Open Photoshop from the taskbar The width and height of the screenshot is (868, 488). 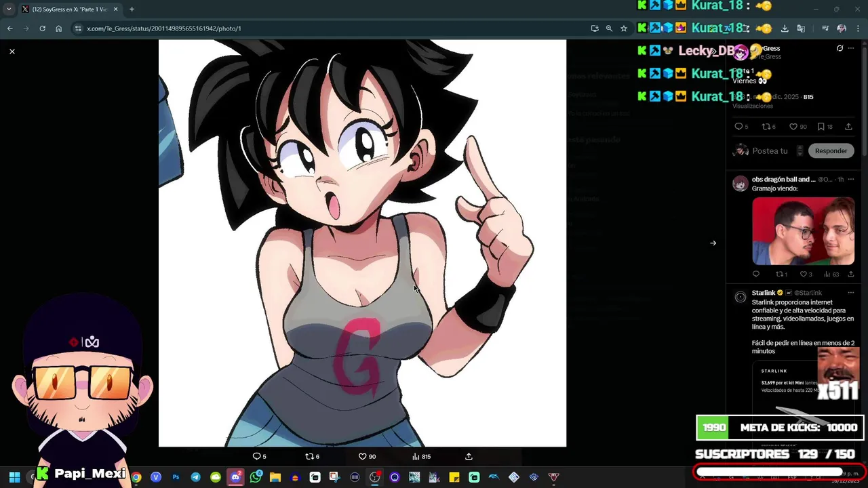(x=176, y=477)
